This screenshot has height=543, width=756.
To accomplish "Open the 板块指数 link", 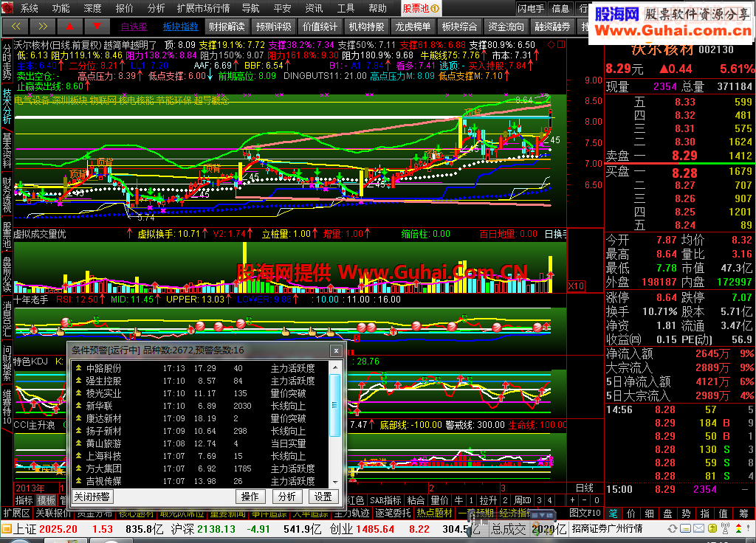I will pos(180,27).
